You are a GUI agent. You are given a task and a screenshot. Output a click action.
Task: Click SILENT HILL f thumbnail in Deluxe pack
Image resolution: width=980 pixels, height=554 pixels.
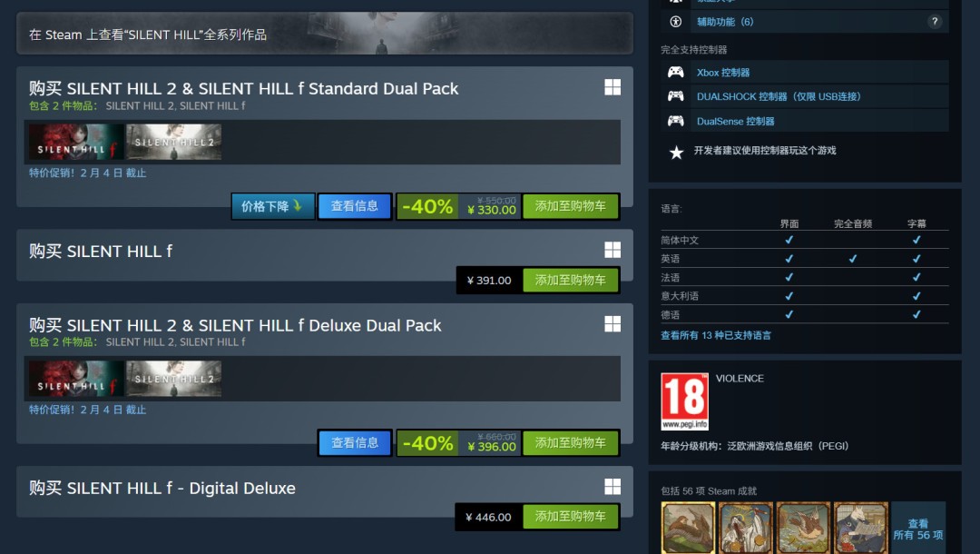76,379
